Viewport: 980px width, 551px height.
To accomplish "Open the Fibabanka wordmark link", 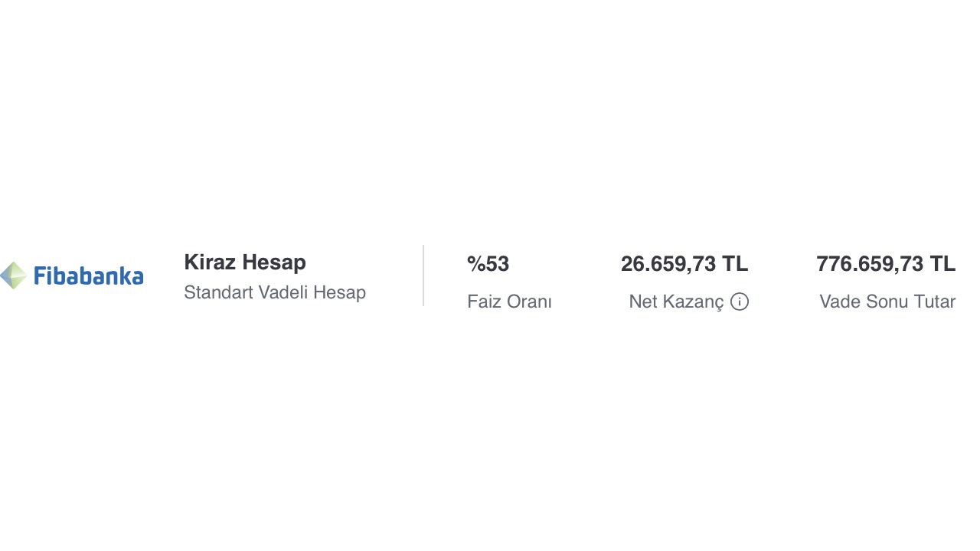I will 89,275.
